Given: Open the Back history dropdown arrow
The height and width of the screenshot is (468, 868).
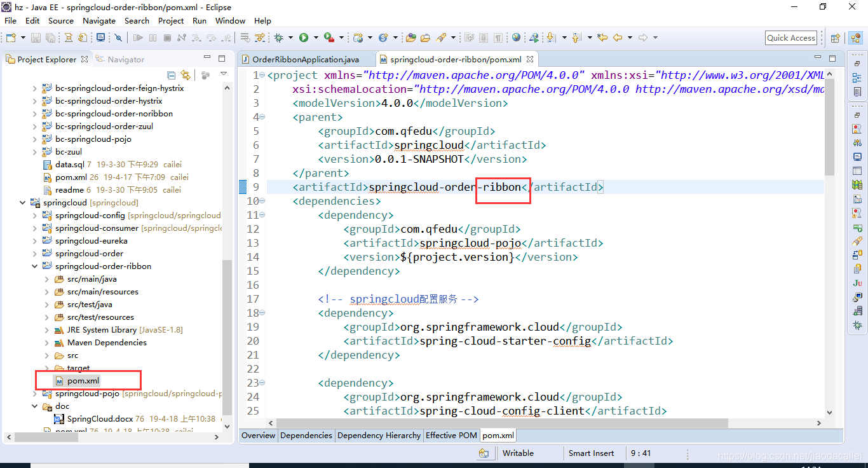Looking at the screenshot, I should 630,38.
